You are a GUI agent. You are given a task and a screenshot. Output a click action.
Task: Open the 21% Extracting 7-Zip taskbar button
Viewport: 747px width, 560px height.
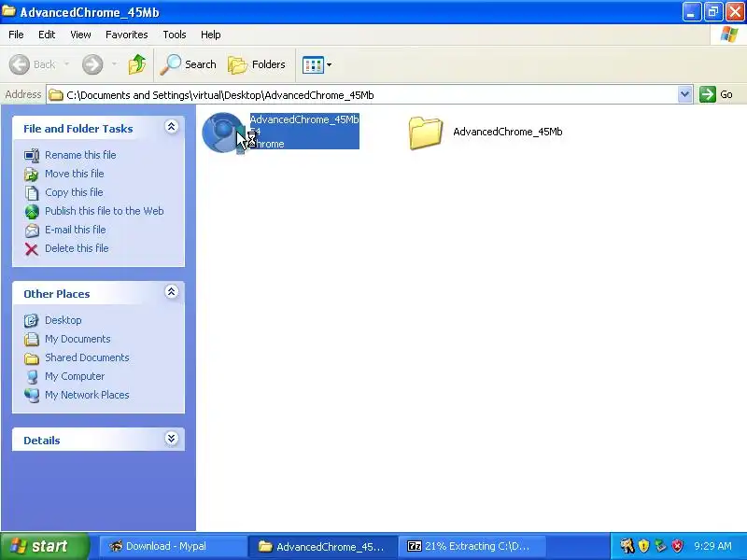(472, 546)
